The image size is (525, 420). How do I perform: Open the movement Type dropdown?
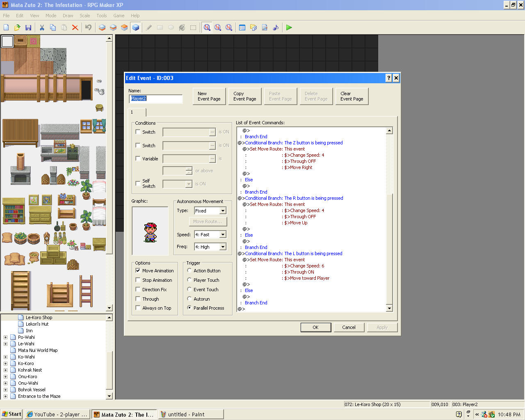223,211
